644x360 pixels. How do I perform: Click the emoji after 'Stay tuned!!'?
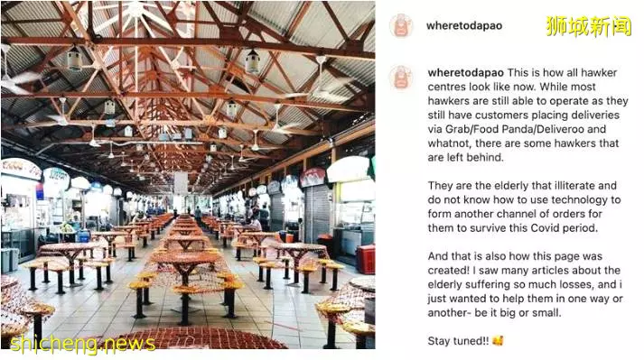click(x=498, y=341)
